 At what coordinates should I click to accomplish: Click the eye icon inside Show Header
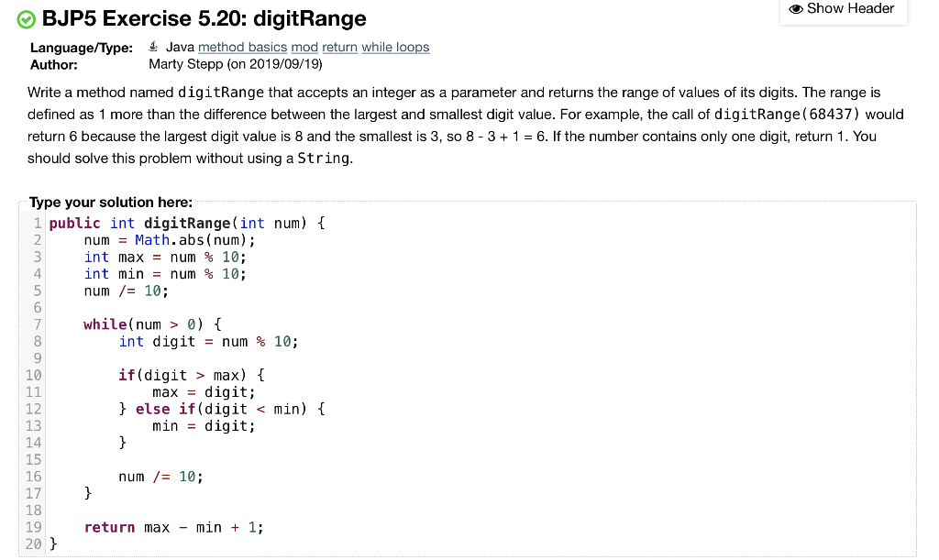click(796, 9)
